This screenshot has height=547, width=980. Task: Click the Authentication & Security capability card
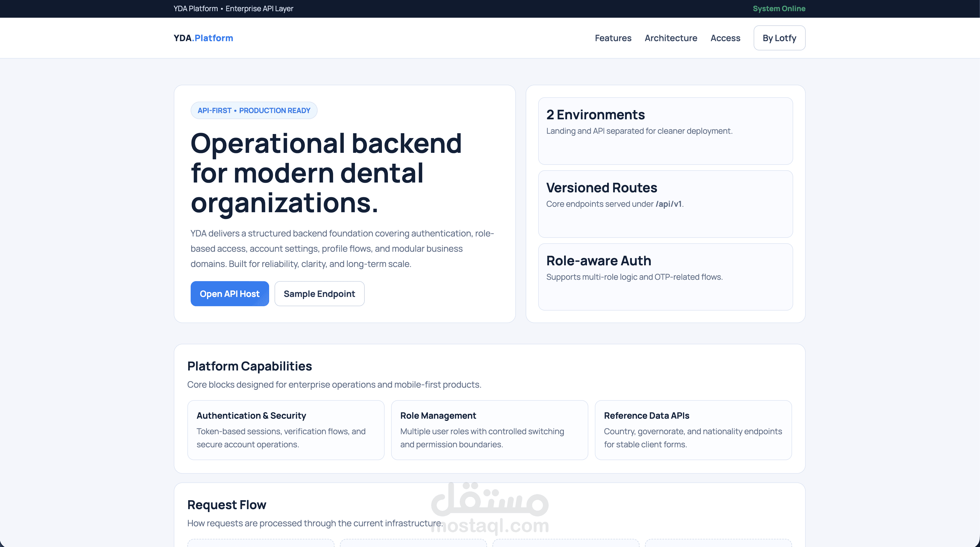click(286, 430)
